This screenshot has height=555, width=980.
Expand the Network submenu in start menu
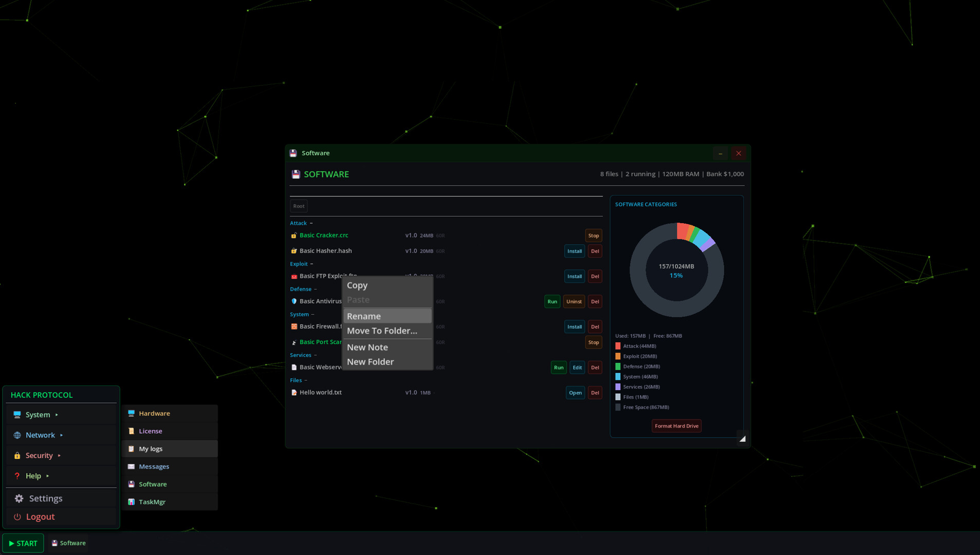40,435
